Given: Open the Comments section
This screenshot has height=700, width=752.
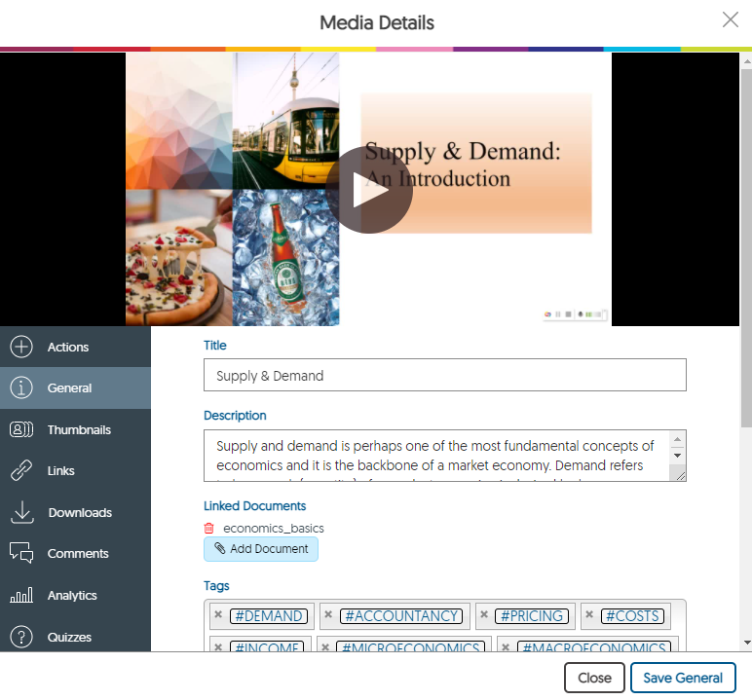Looking at the screenshot, I should tap(75, 553).
